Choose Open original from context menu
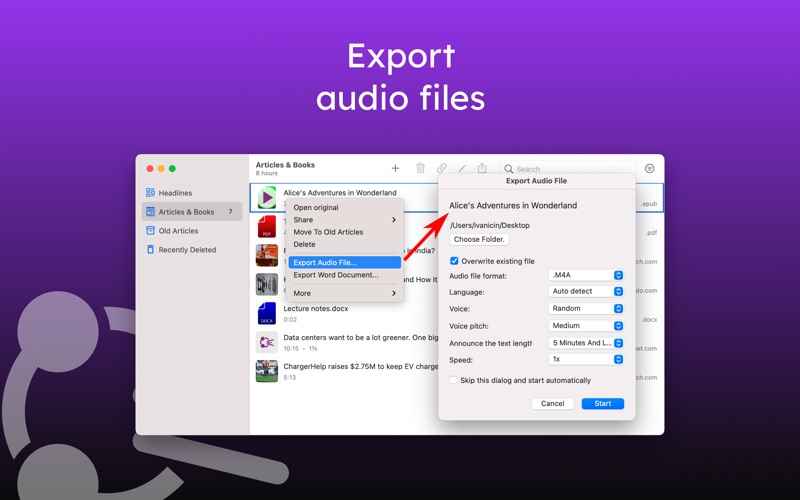800x500 pixels. pos(344,207)
